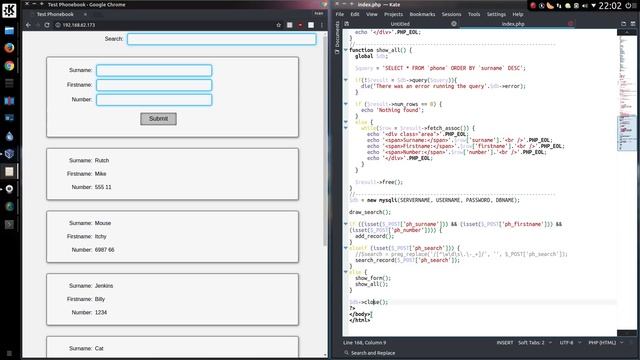The image size is (640, 360).
Task: Click the Search input field on the phonebook page
Action: pos(222,39)
